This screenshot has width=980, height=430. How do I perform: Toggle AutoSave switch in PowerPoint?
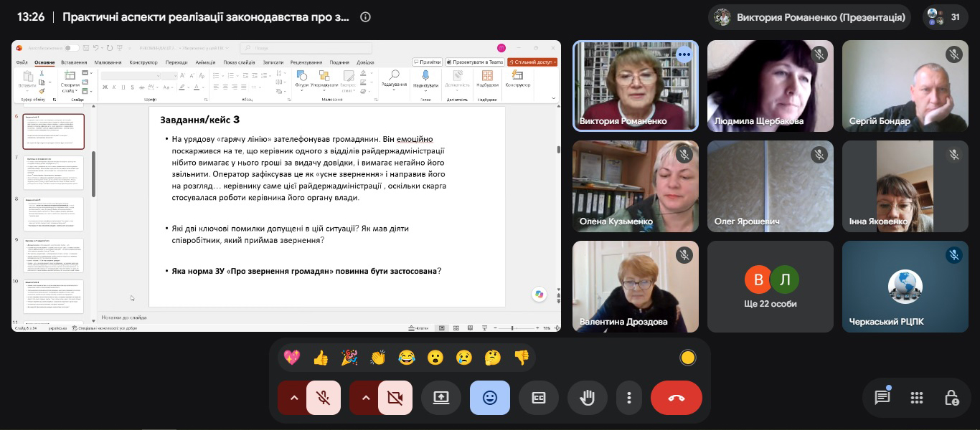71,48
